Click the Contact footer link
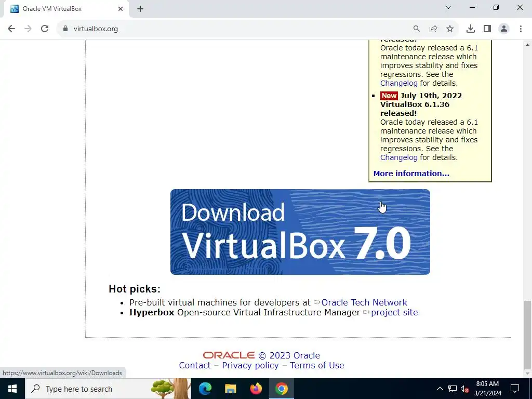The width and height of the screenshot is (532, 399). (x=195, y=365)
